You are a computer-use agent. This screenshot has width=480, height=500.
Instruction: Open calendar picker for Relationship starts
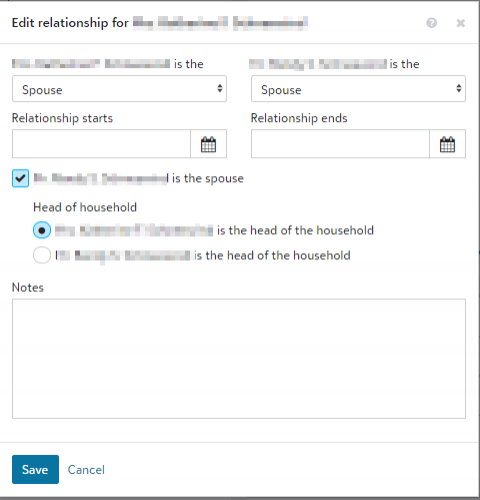pos(209,144)
